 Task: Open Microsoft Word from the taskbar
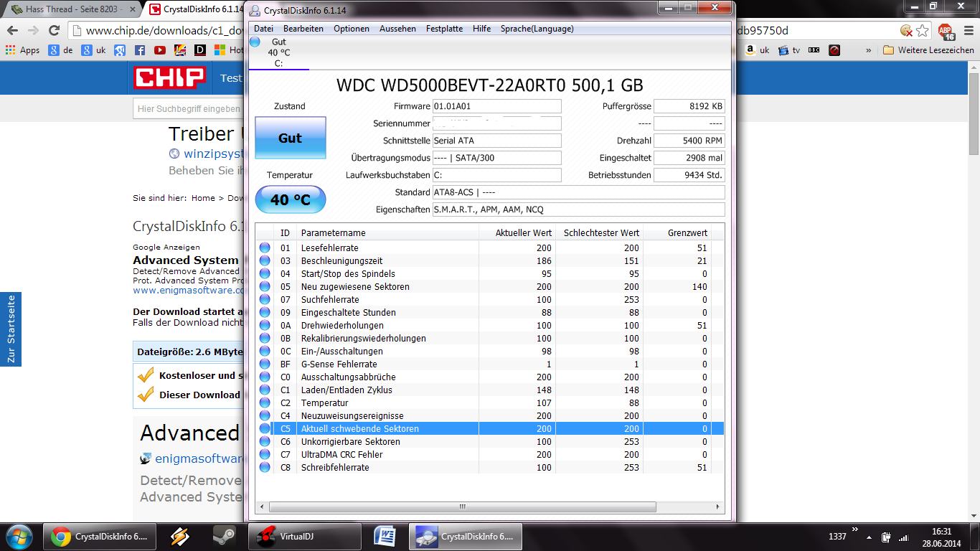[385, 536]
